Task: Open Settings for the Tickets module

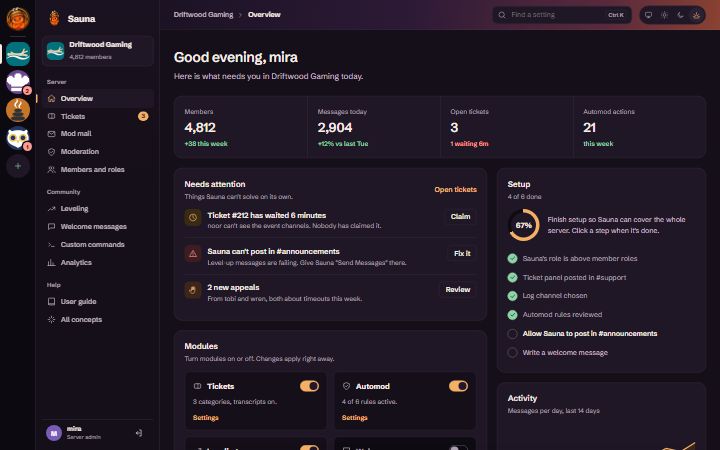Action: (x=205, y=417)
